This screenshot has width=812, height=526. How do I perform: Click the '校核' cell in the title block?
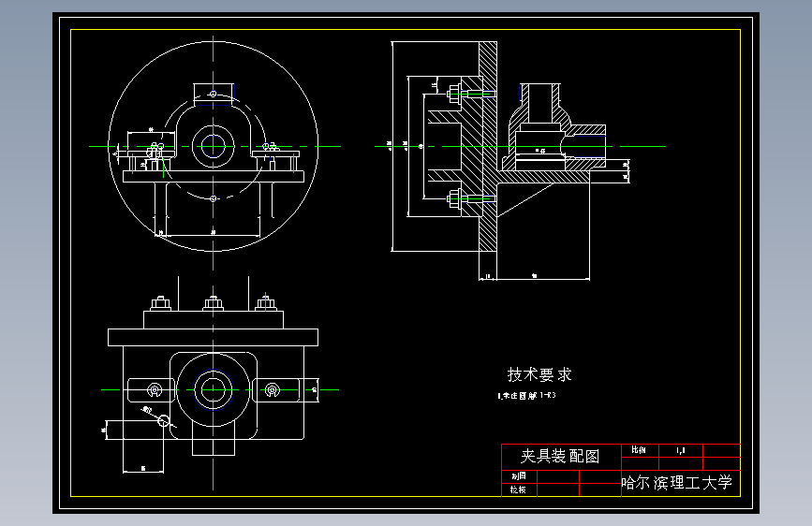[519, 489]
